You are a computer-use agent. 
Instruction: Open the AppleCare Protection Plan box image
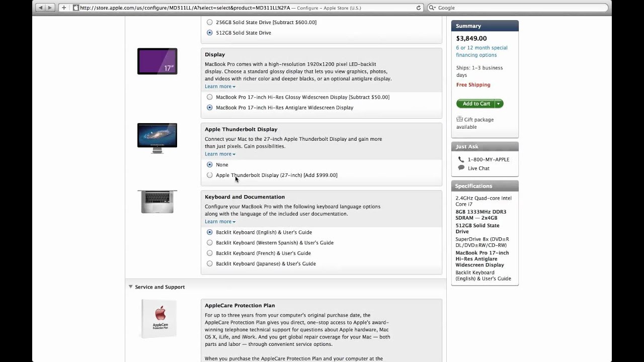(159, 318)
